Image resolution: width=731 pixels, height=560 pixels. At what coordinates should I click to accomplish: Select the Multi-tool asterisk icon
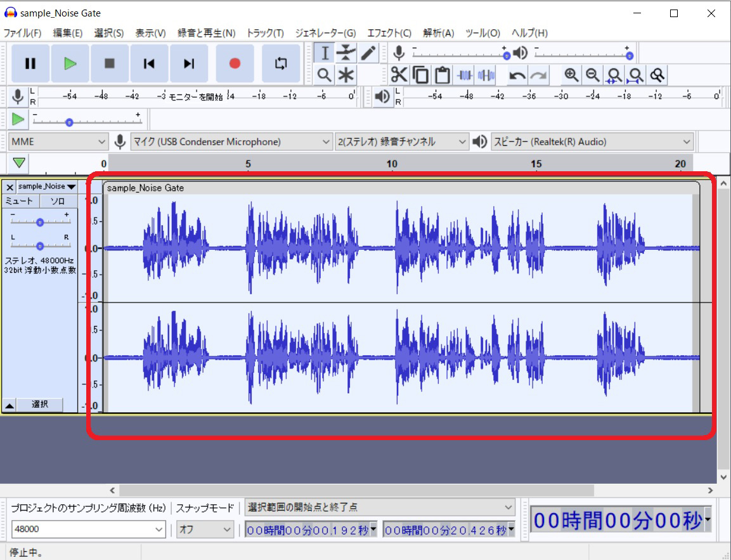[346, 75]
